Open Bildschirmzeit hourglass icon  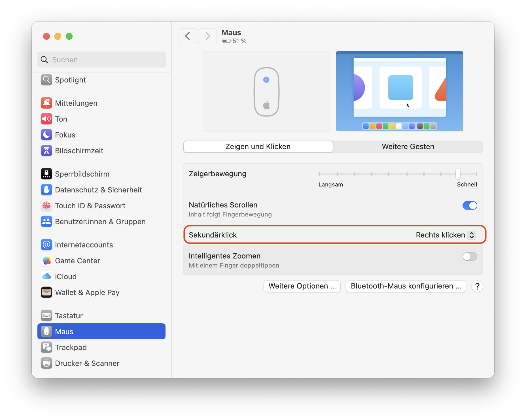[46, 151]
